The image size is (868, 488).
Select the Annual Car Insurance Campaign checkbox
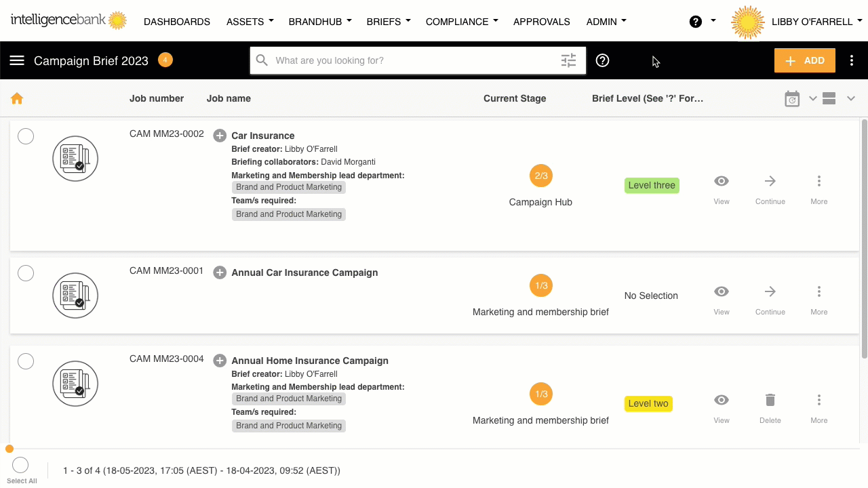26,273
